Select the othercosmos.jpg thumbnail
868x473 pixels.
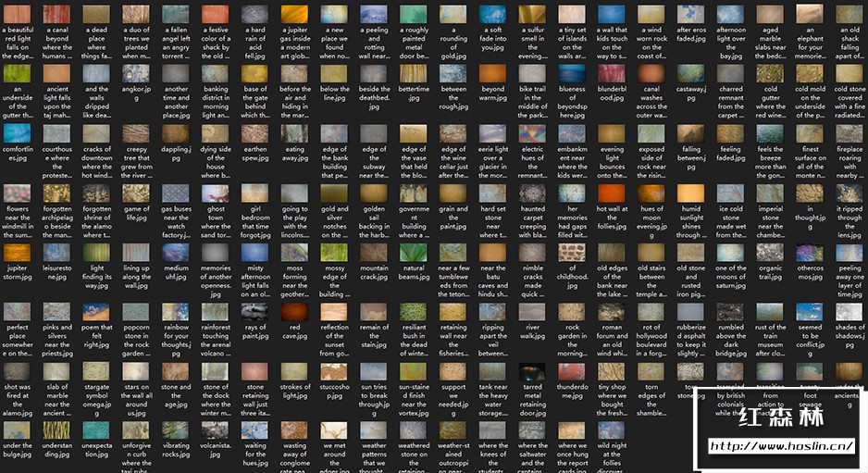click(810, 253)
